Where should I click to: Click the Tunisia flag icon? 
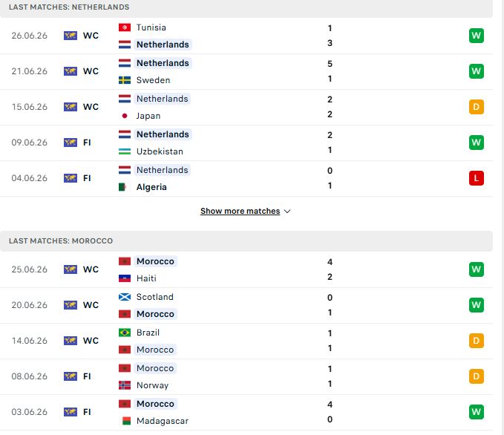pos(125,27)
